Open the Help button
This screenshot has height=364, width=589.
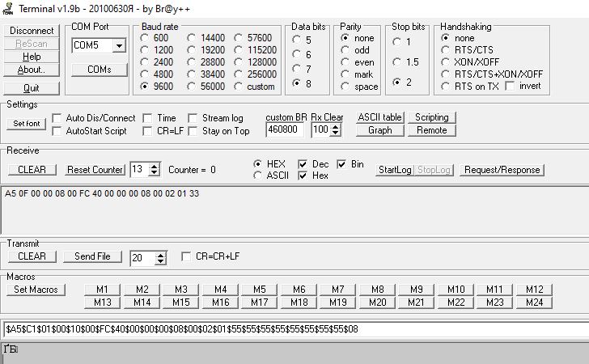[x=32, y=57]
